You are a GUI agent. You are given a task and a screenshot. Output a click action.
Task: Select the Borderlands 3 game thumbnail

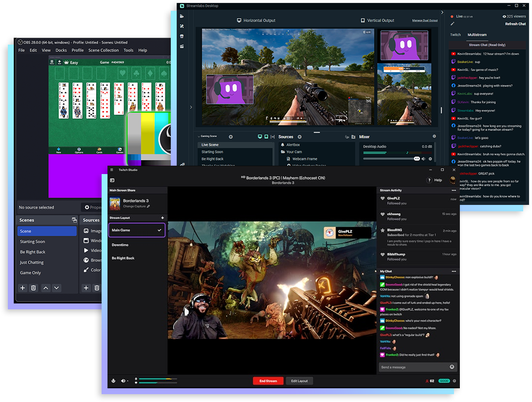point(115,203)
